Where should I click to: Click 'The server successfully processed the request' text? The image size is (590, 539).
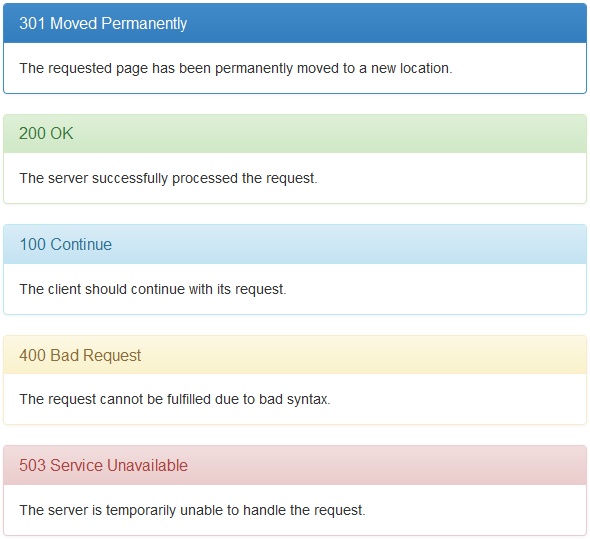pos(169,178)
